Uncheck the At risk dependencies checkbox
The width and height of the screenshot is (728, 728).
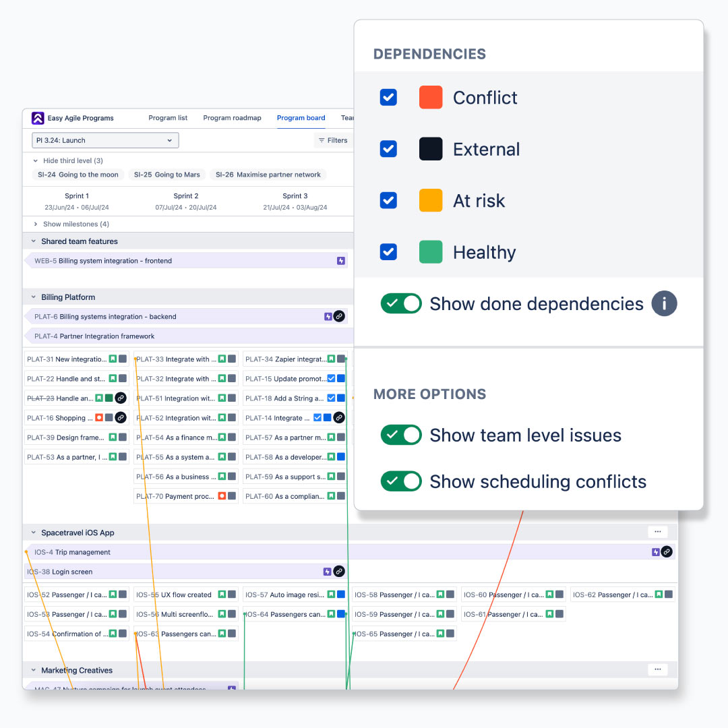388,201
